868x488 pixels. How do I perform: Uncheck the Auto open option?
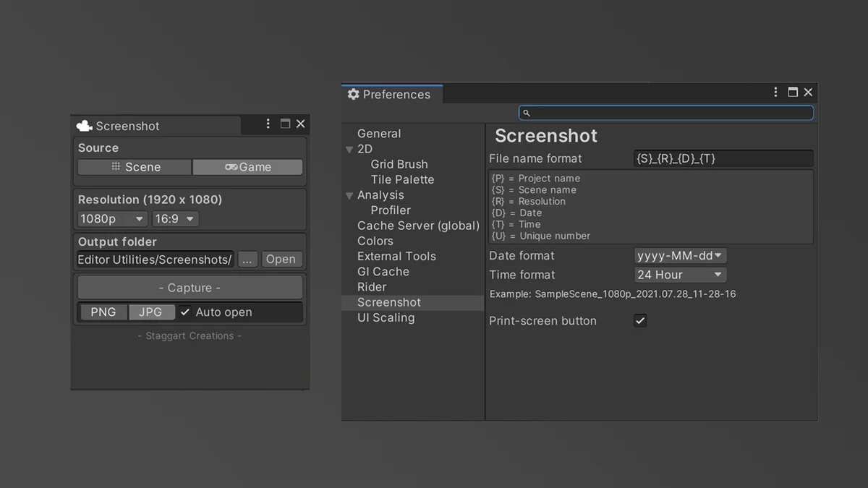[184, 312]
